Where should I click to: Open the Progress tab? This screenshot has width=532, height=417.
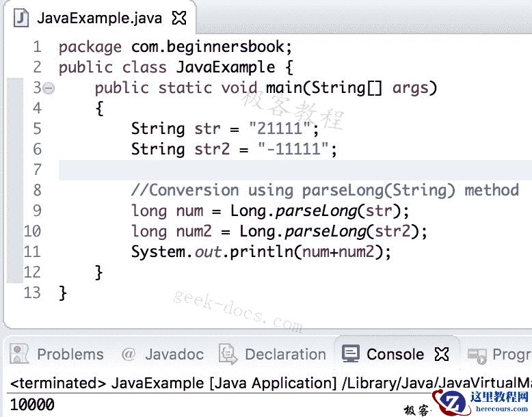(511, 354)
